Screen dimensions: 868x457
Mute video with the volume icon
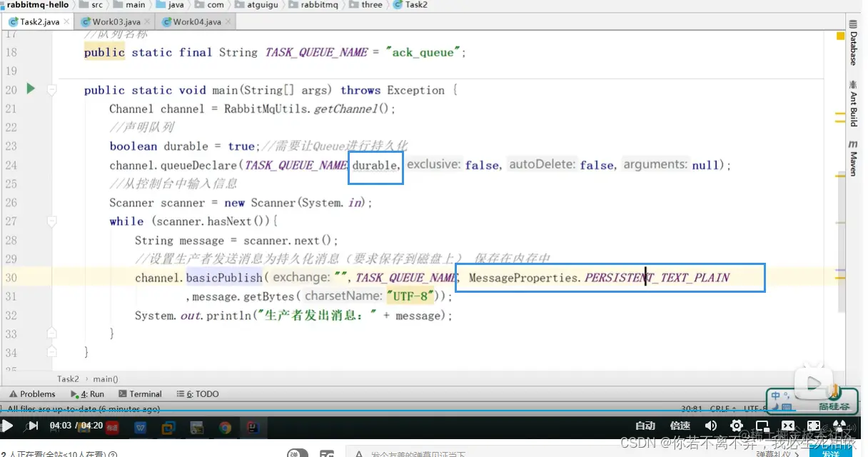pyautogui.click(x=710, y=426)
